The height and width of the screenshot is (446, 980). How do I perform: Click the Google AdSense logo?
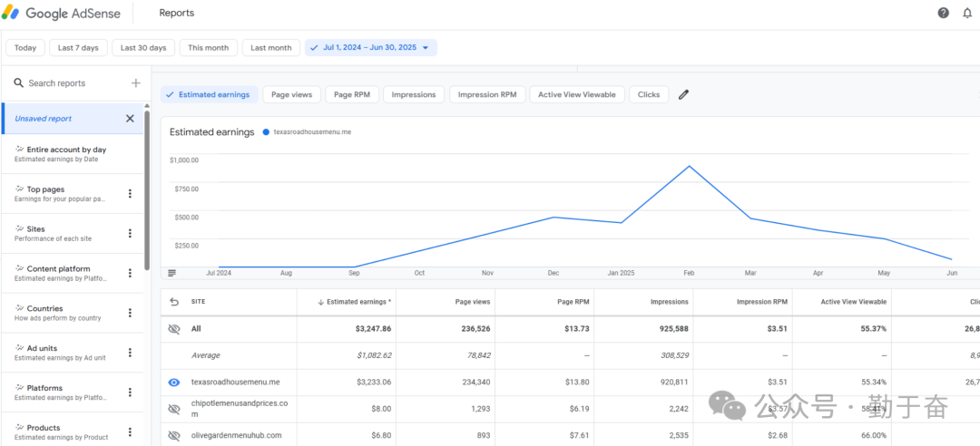(61, 13)
